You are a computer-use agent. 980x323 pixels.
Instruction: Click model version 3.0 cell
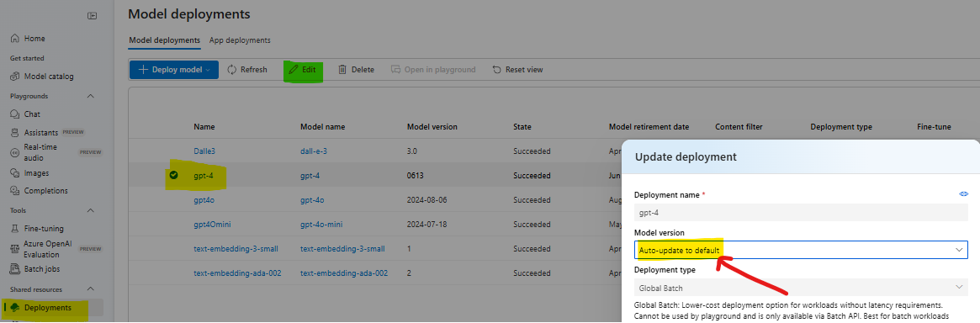pos(412,151)
